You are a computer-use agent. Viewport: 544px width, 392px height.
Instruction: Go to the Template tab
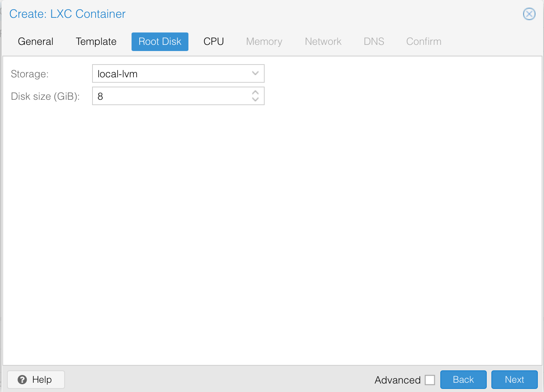point(96,41)
